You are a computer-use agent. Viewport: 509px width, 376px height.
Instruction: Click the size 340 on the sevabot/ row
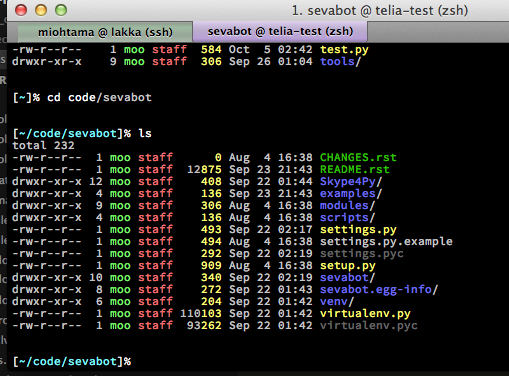211,277
